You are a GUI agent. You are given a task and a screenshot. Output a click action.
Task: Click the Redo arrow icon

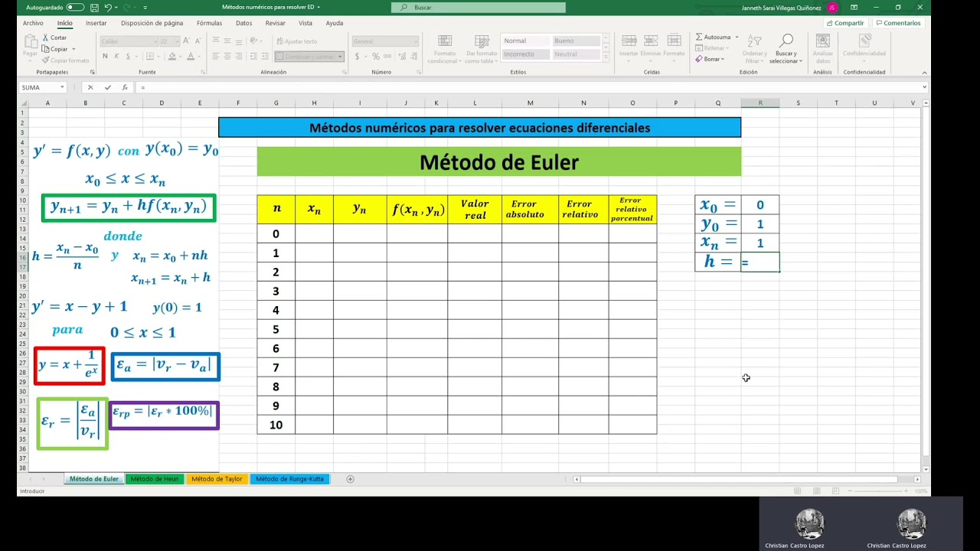click(x=127, y=8)
